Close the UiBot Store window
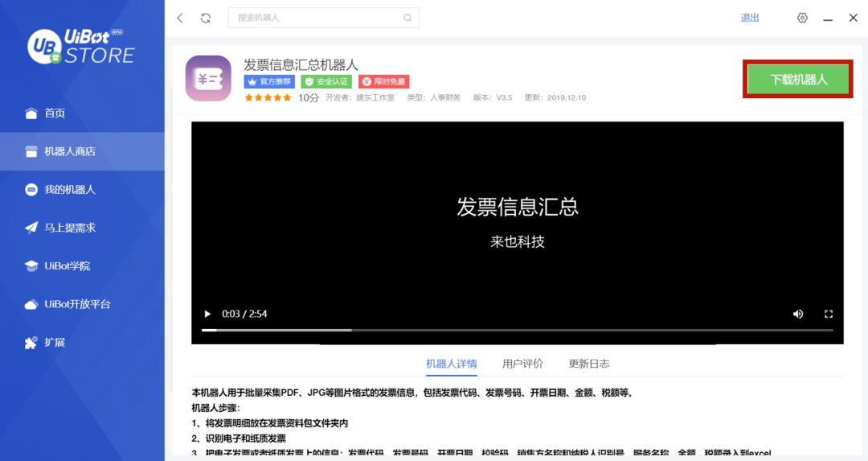This screenshot has height=461, width=868. tap(853, 18)
